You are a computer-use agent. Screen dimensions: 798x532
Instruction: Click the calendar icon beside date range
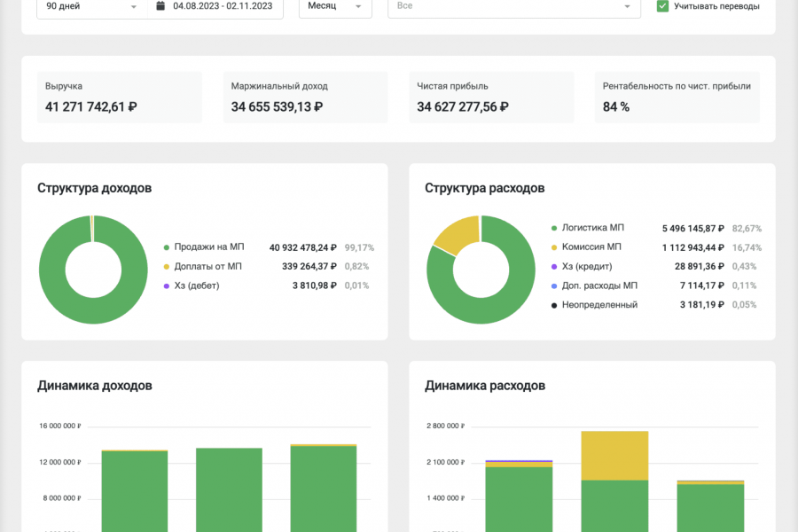coord(160,6)
